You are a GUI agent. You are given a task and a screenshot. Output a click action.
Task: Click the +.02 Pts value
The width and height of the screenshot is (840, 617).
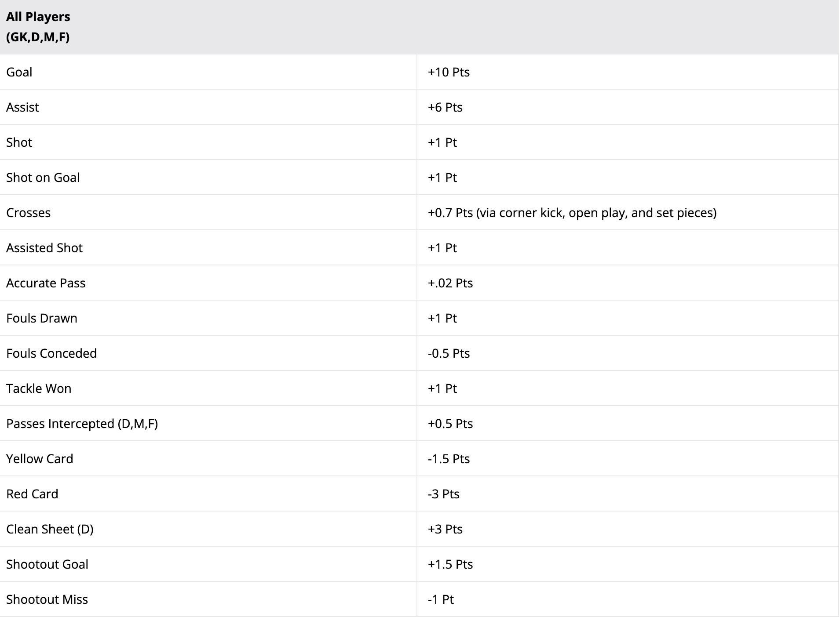[x=450, y=283]
